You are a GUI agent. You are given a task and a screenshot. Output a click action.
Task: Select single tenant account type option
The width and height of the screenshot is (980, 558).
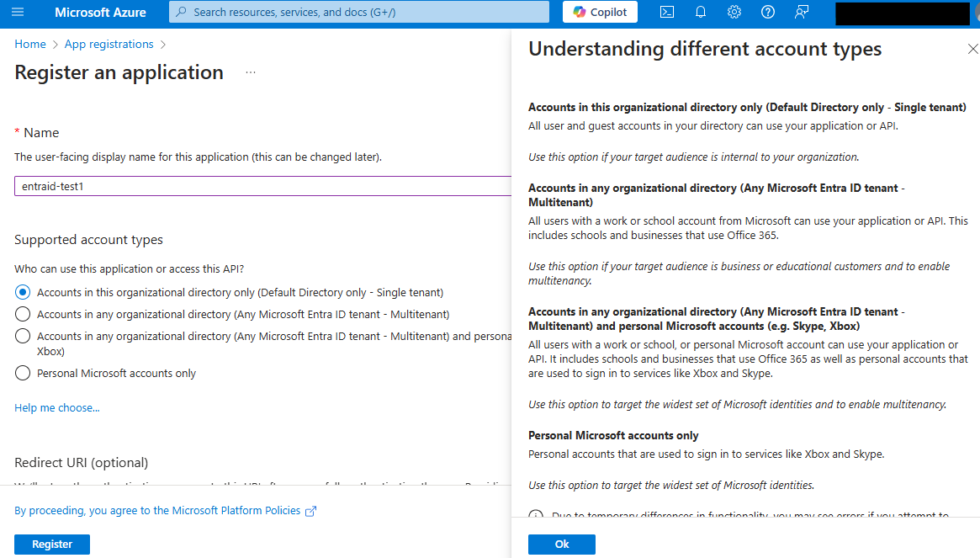pyautogui.click(x=23, y=293)
